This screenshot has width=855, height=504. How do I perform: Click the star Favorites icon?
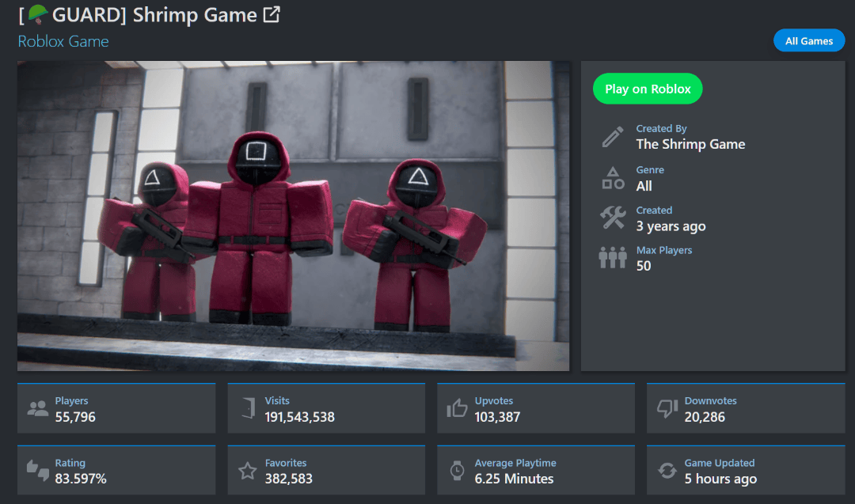point(248,471)
